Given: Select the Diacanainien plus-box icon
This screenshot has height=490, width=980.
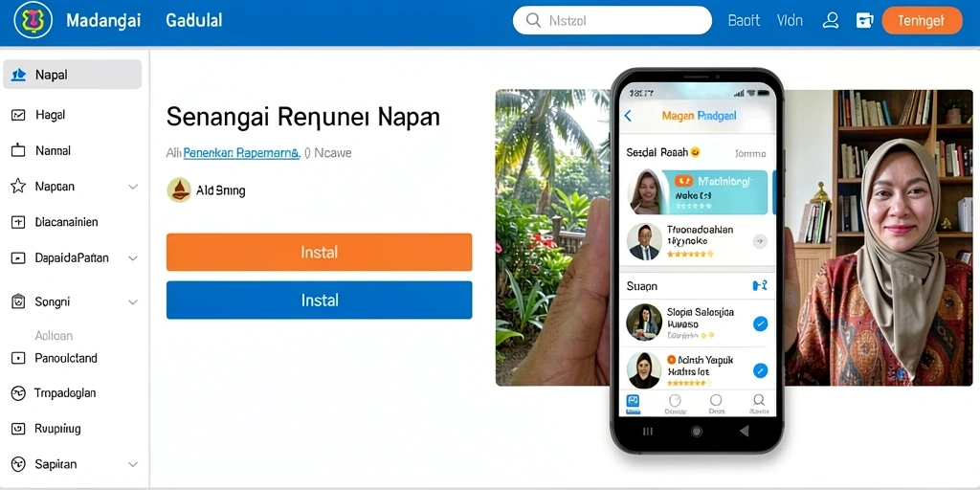Looking at the screenshot, I should point(18,222).
